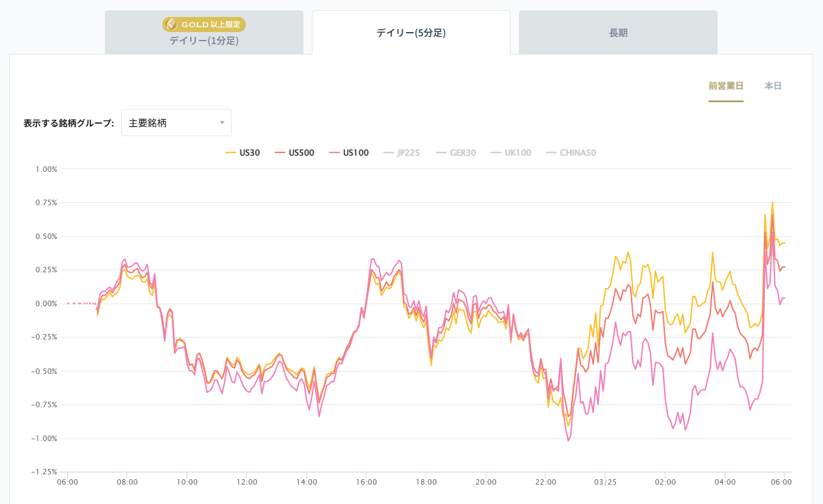
Task: Click the GOLD 以上限定 badge icon
Action: pos(171,24)
